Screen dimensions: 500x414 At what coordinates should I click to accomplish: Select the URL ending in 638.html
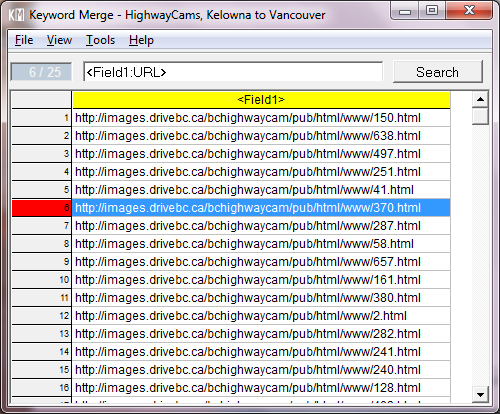(261, 136)
